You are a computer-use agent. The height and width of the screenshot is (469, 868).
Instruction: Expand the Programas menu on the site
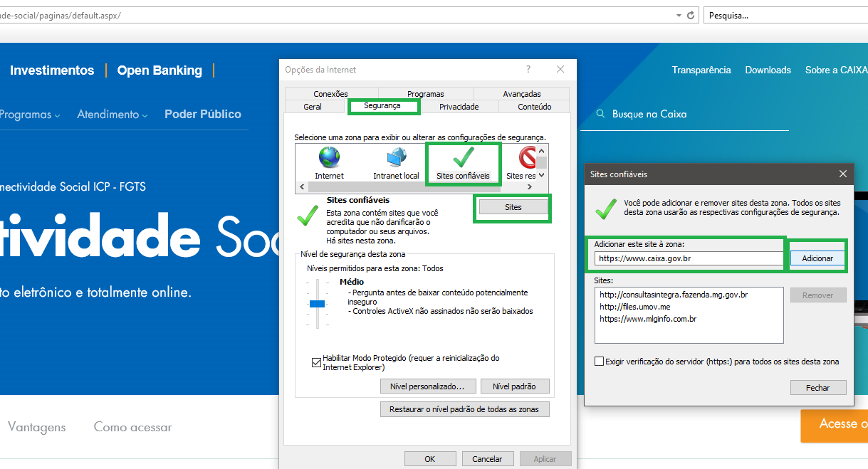[29, 115]
